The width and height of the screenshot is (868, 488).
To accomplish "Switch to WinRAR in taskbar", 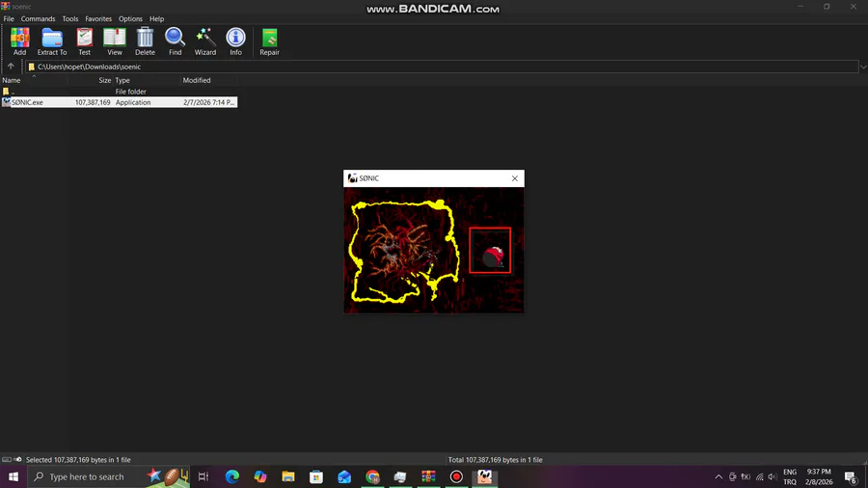I will point(428,476).
